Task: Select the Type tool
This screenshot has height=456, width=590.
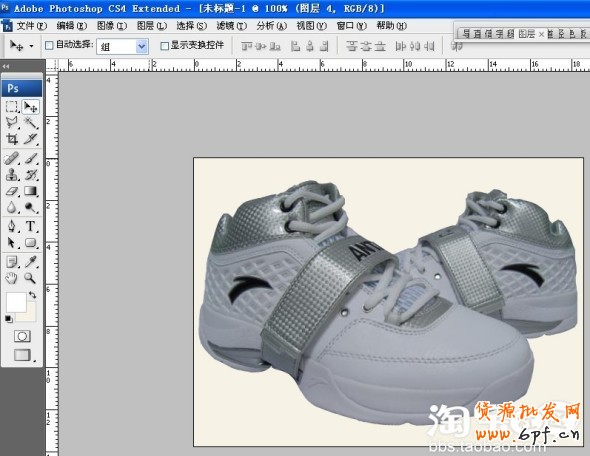Action: [x=31, y=226]
